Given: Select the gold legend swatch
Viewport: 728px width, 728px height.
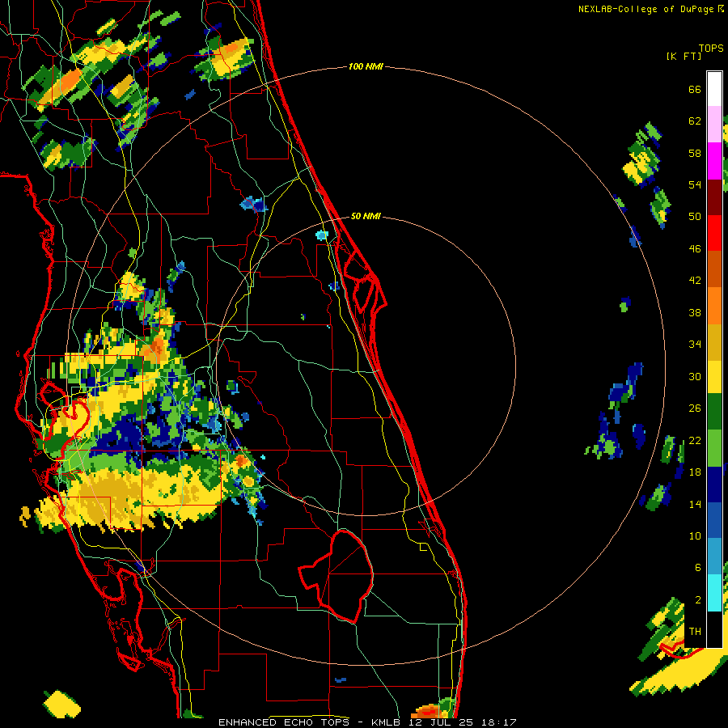Looking at the screenshot, I should point(714,342).
